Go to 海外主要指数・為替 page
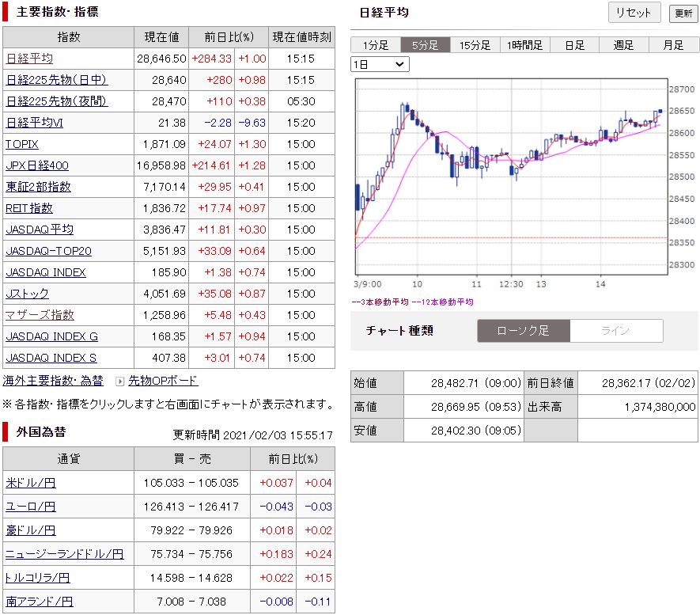The width and height of the screenshot is (700, 615). pyautogui.click(x=53, y=381)
